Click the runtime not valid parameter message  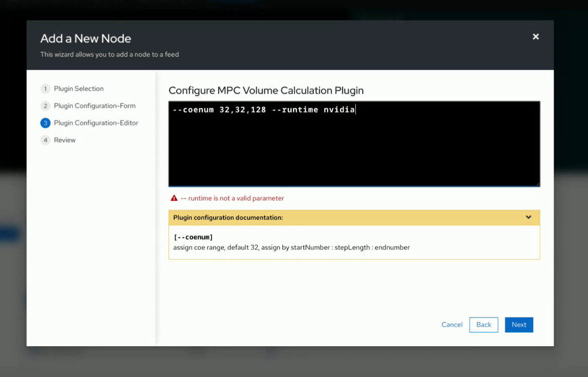point(232,199)
